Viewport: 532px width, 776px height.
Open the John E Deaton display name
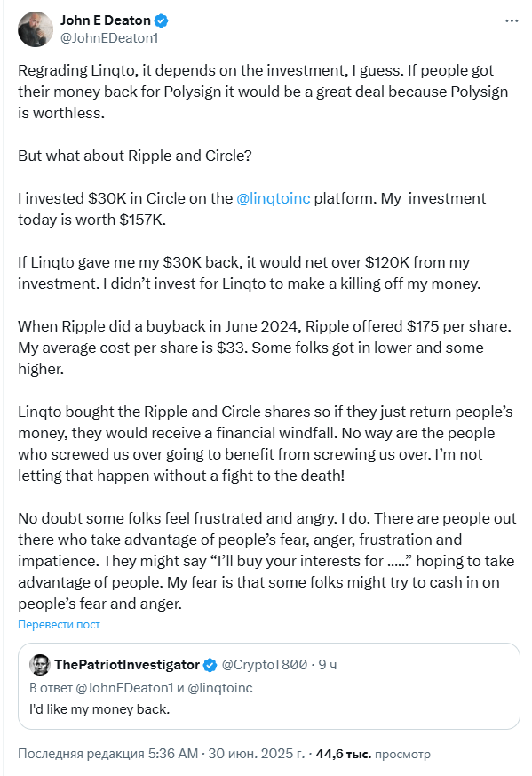pyautogui.click(x=106, y=20)
